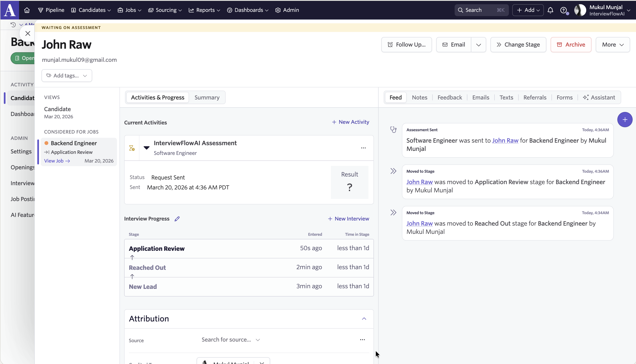Close the candidate panel with X
The image size is (636, 364).
point(28,33)
